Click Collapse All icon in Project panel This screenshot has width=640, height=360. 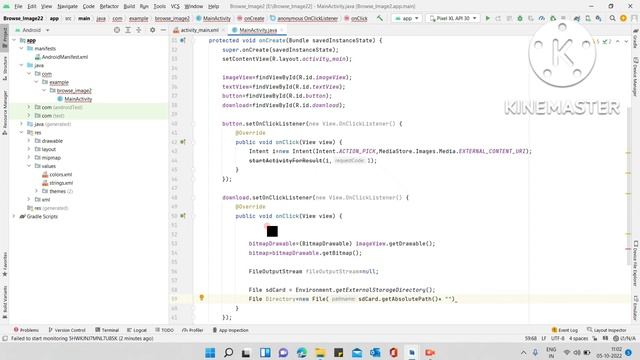(x=139, y=30)
